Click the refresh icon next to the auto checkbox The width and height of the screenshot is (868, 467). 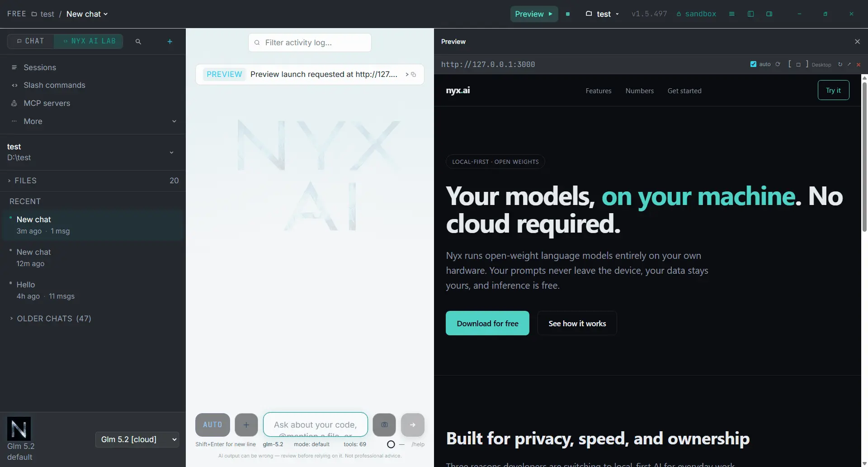778,64
